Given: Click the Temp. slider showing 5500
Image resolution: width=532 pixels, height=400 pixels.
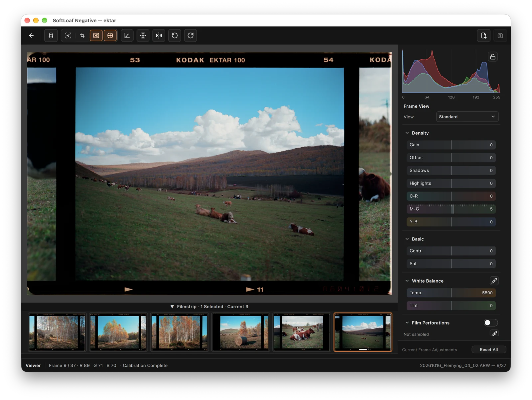Looking at the screenshot, I should pyautogui.click(x=451, y=293).
